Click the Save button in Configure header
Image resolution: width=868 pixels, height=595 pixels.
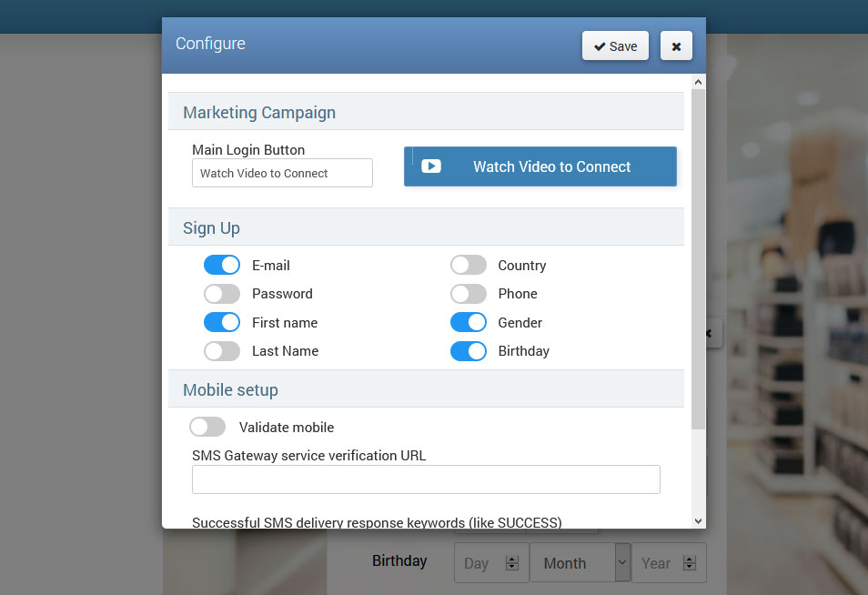point(615,46)
